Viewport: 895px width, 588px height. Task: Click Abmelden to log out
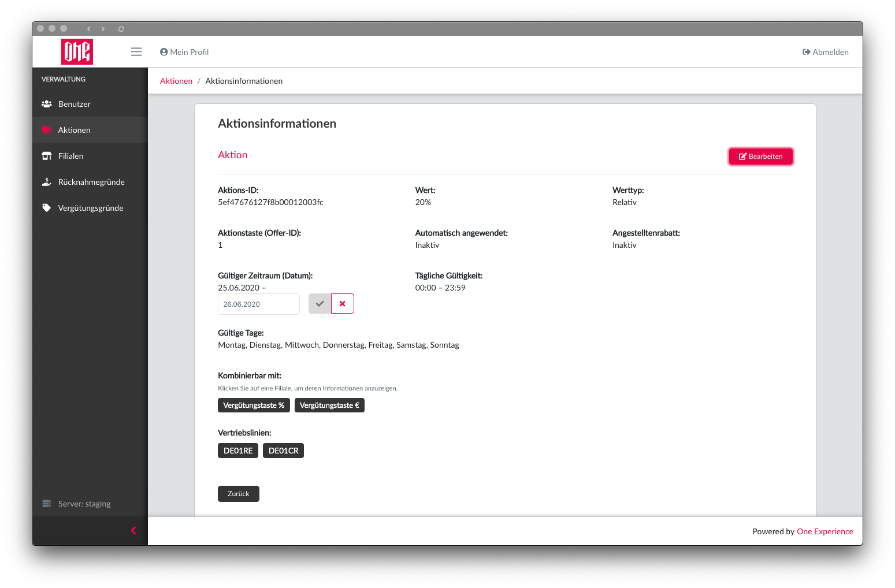coord(826,52)
